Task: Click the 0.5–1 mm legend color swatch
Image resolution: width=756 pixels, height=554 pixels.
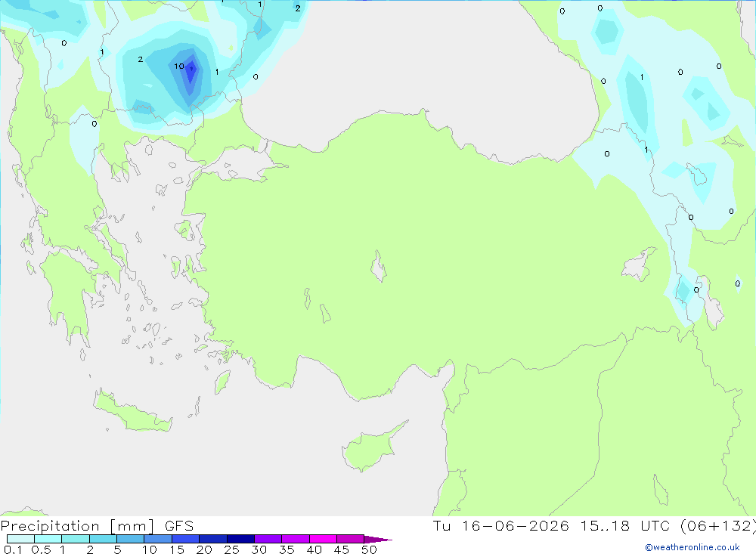Action: (x=48, y=539)
